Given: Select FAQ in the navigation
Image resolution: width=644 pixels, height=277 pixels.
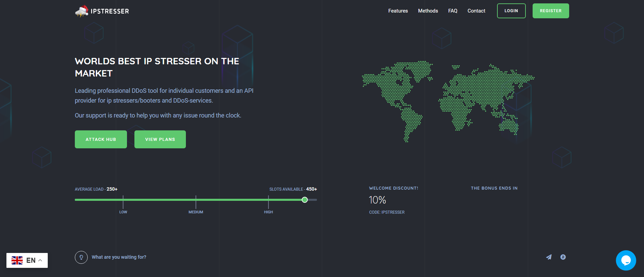Looking at the screenshot, I should [453, 11].
